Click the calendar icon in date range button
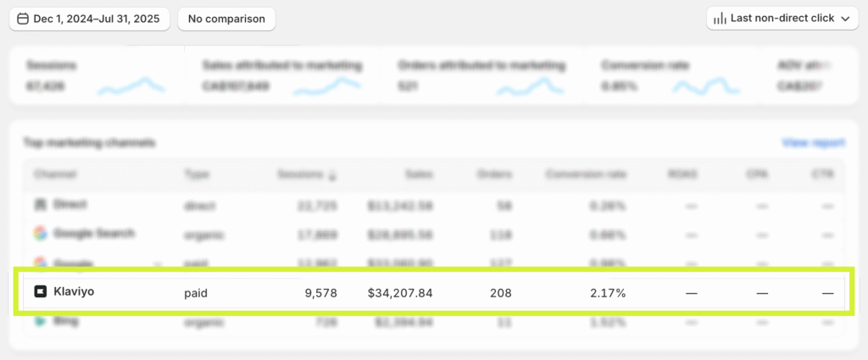The height and width of the screenshot is (360, 868). click(x=23, y=19)
